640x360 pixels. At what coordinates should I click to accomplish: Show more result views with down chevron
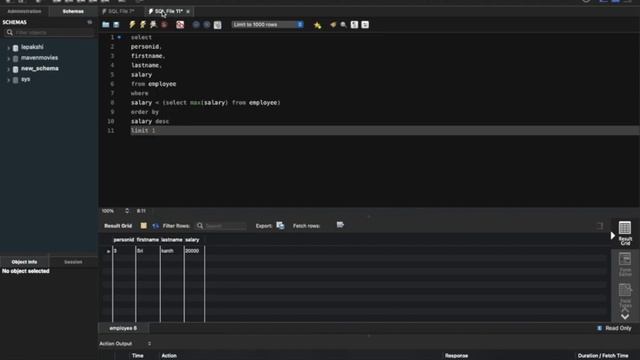[x=625, y=316]
